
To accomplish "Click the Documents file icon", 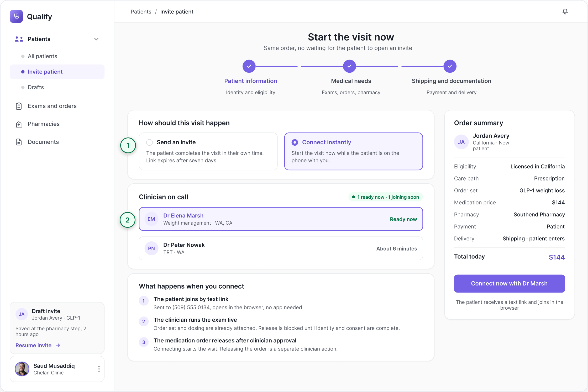I will point(19,142).
